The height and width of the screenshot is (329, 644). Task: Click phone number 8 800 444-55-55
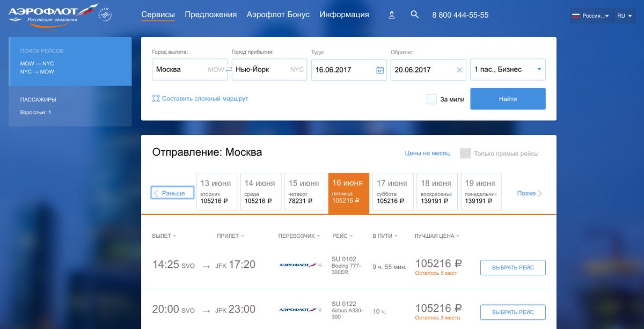[x=460, y=15]
